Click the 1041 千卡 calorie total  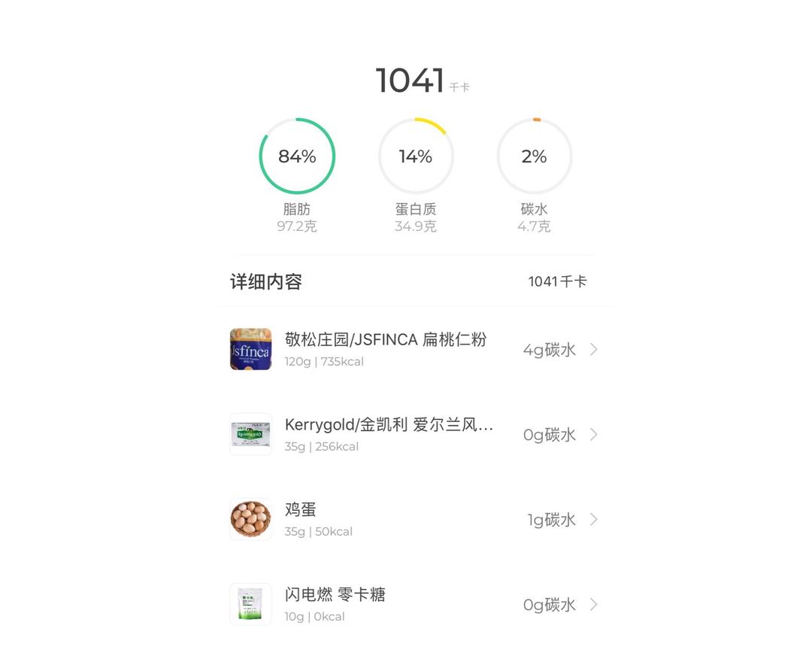[x=422, y=79]
